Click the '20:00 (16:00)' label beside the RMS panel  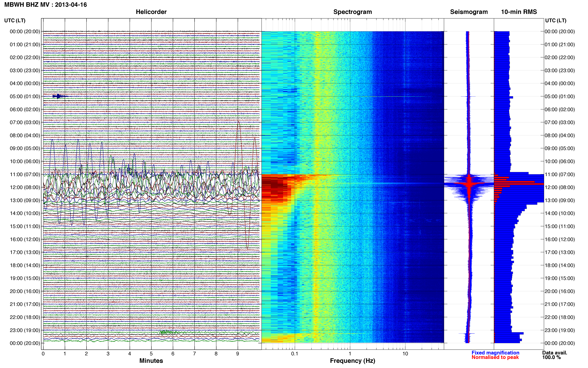pyautogui.click(x=560, y=291)
